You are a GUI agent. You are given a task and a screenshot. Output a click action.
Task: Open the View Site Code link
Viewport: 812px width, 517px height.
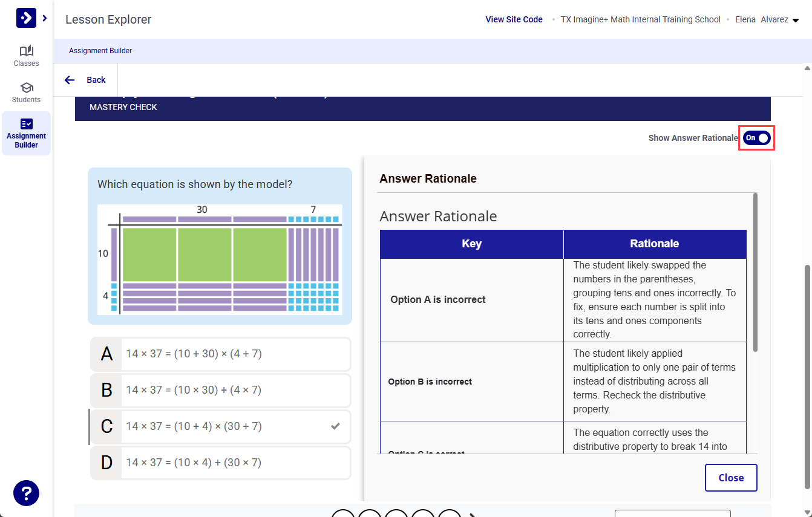(514, 19)
